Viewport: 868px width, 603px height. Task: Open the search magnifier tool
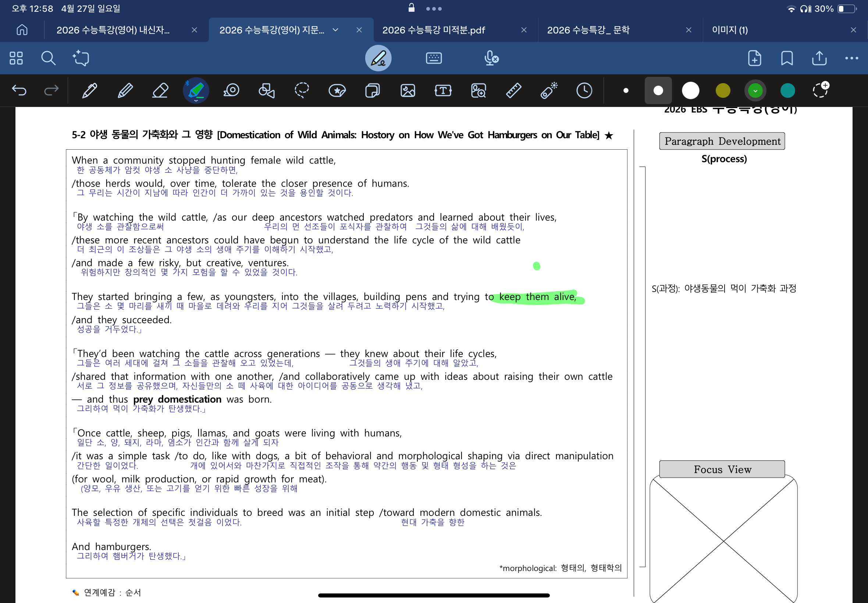click(x=49, y=58)
